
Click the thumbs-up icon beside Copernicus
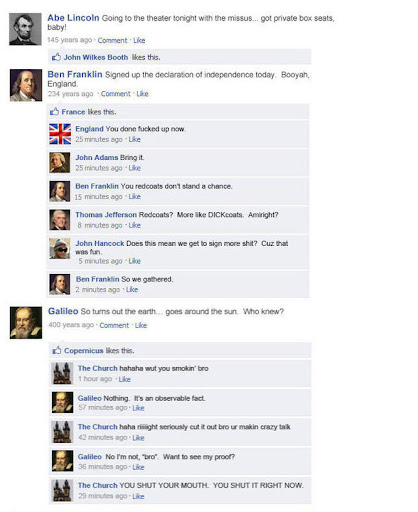[x=57, y=350]
